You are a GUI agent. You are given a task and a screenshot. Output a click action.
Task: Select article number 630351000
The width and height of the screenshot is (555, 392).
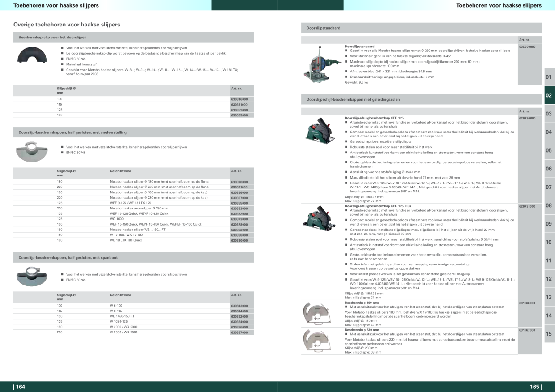pos(239,104)
